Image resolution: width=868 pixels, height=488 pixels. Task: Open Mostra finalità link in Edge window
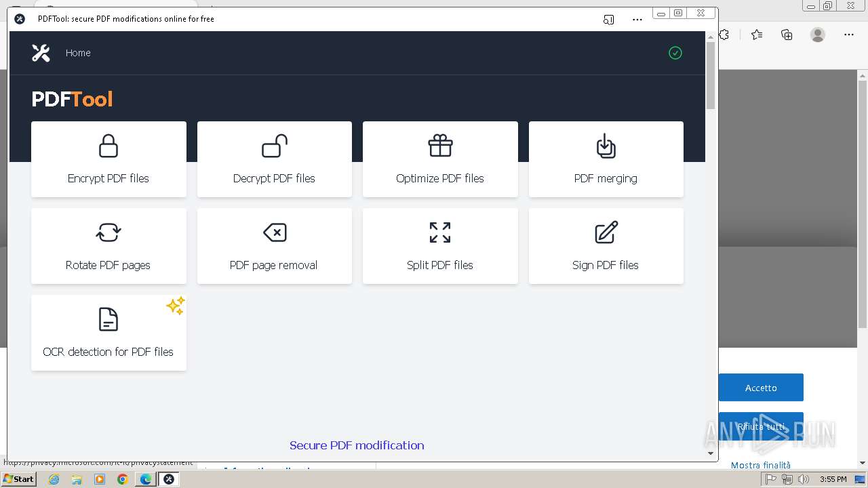pyautogui.click(x=761, y=465)
